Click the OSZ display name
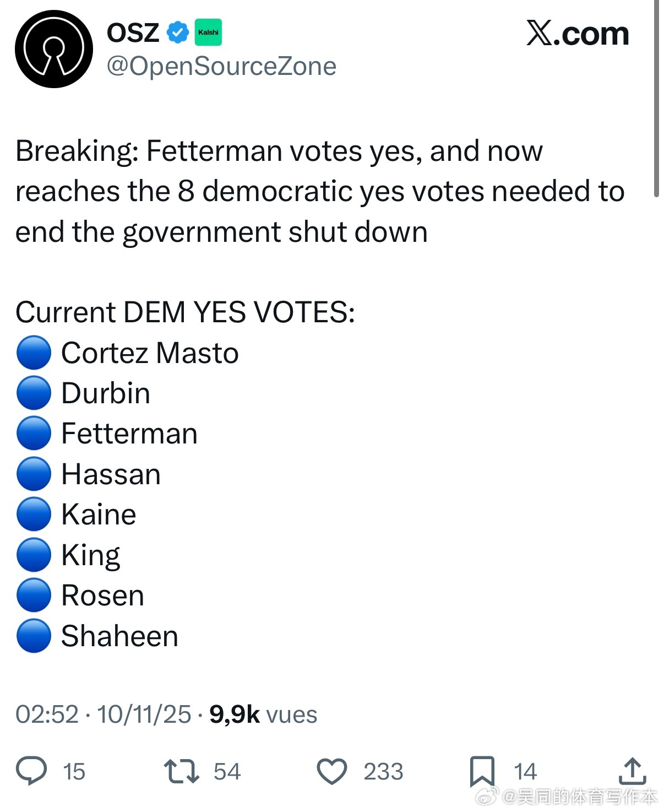Screen dimensions: 664x812 (133, 33)
